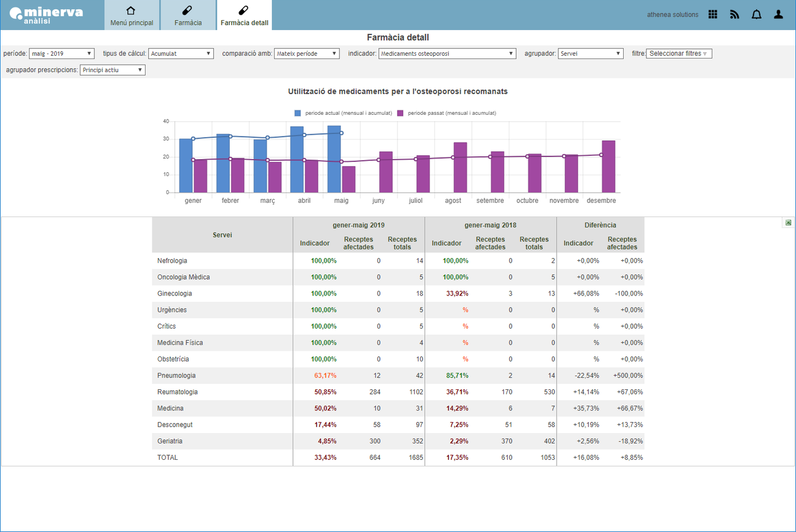Select Medicina row
The height and width of the screenshot is (532, 796).
398,409
